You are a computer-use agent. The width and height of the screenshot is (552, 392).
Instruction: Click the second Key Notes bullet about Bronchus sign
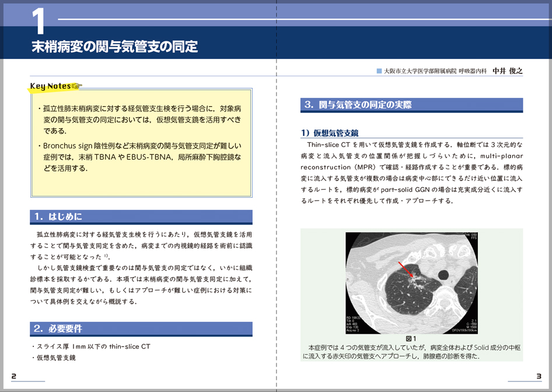pyautogui.click(x=139, y=157)
